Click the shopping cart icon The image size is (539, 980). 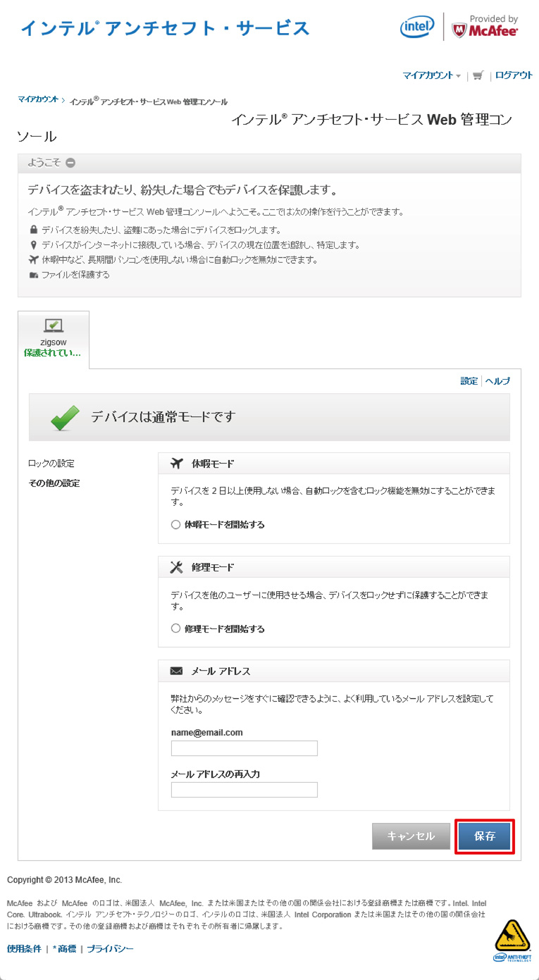pyautogui.click(x=478, y=75)
